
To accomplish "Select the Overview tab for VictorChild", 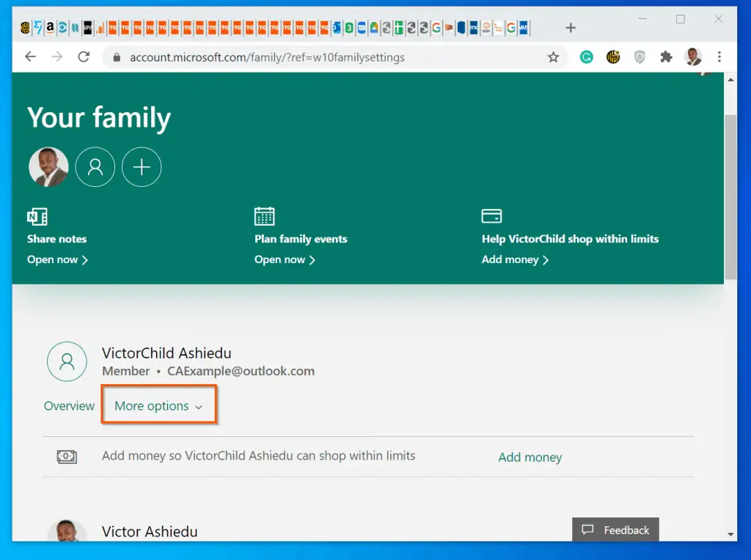I will click(69, 406).
